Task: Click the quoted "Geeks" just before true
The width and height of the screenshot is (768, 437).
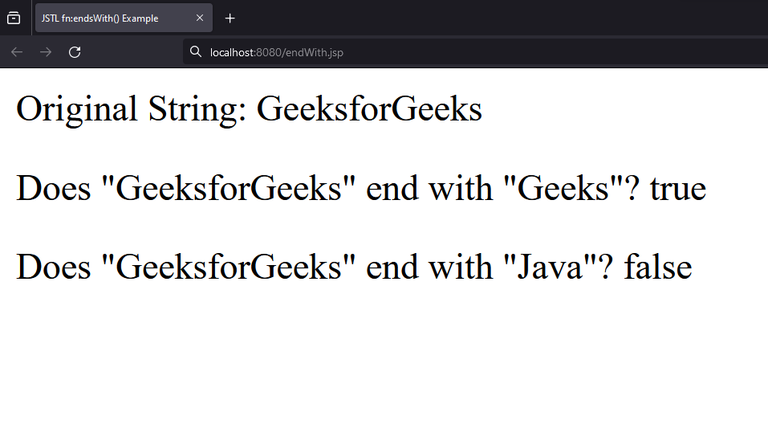Action: pyautogui.click(x=567, y=188)
